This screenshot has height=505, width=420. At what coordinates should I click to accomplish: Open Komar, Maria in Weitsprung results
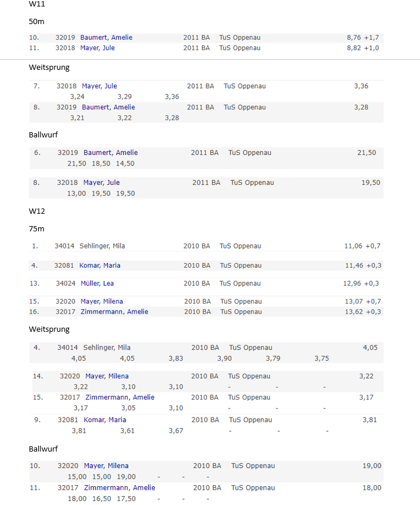(104, 420)
